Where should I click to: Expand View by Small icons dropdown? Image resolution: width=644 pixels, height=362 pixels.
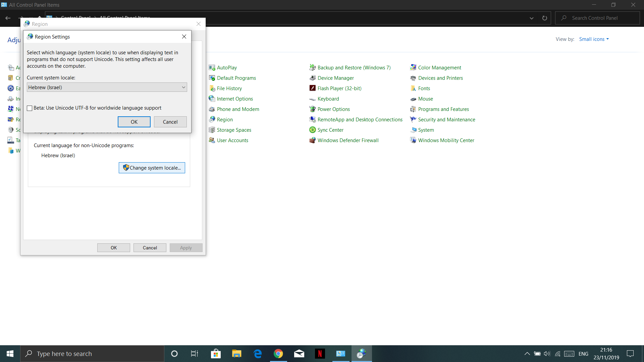tap(594, 39)
